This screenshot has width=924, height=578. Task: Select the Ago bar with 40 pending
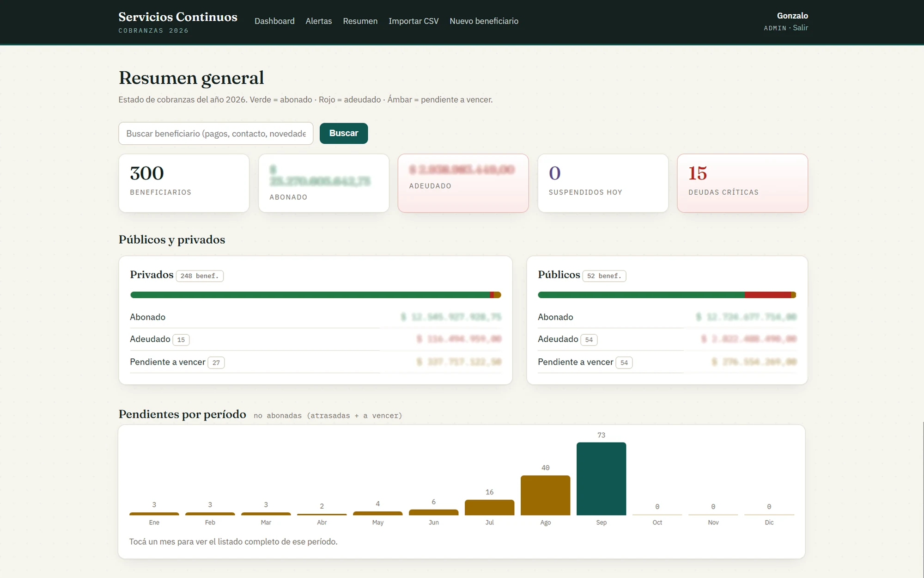point(546,495)
